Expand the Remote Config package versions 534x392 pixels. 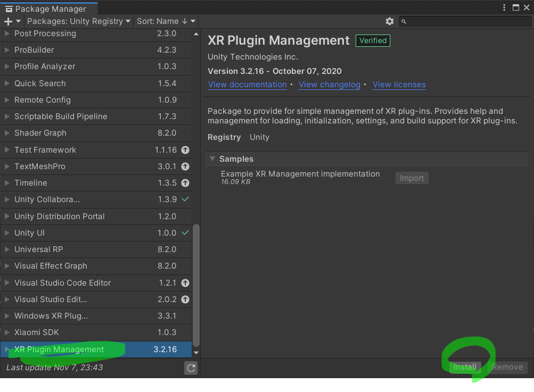tap(7, 100)
